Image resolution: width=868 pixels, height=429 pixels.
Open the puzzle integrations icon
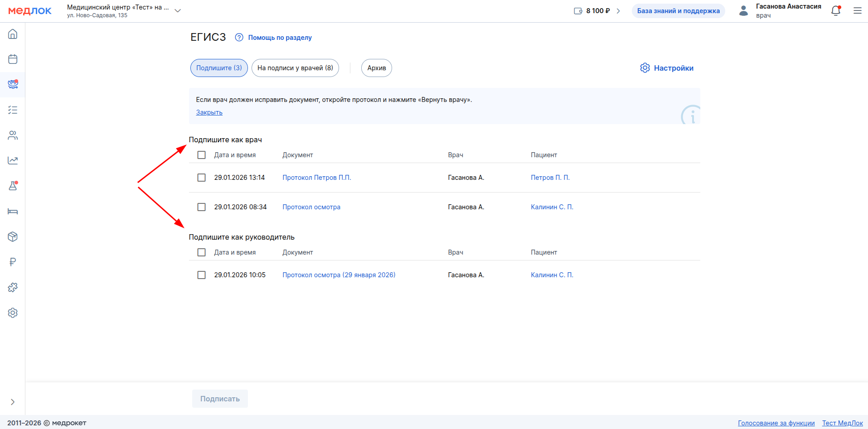click(13, 287)
